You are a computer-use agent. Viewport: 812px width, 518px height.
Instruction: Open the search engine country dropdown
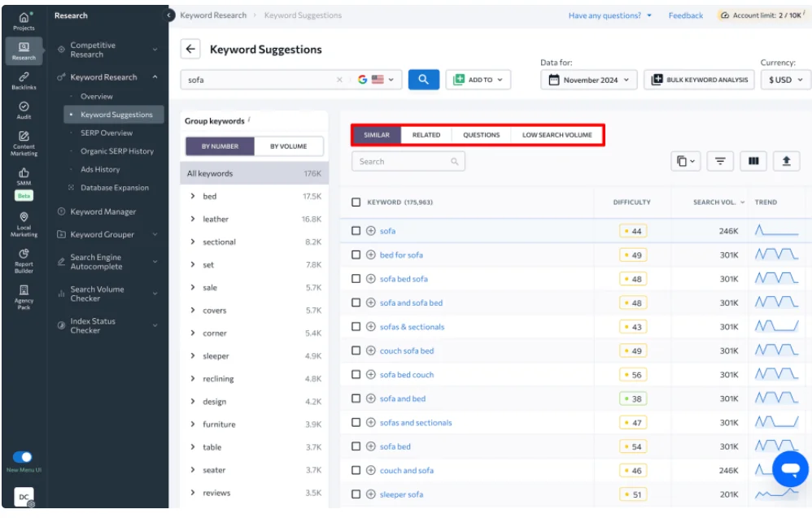click(376, 80)
